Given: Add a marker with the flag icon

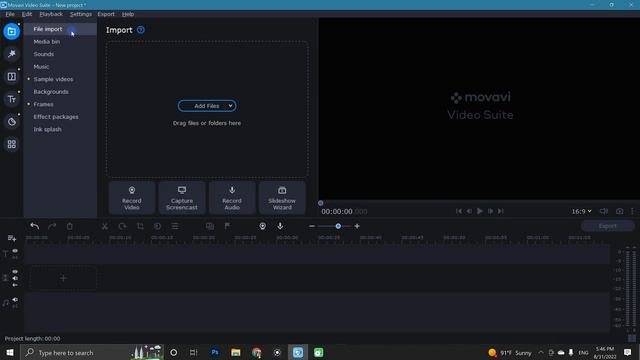Looking at the screenshot, I should pyautogui.click(x=227, y=226).
